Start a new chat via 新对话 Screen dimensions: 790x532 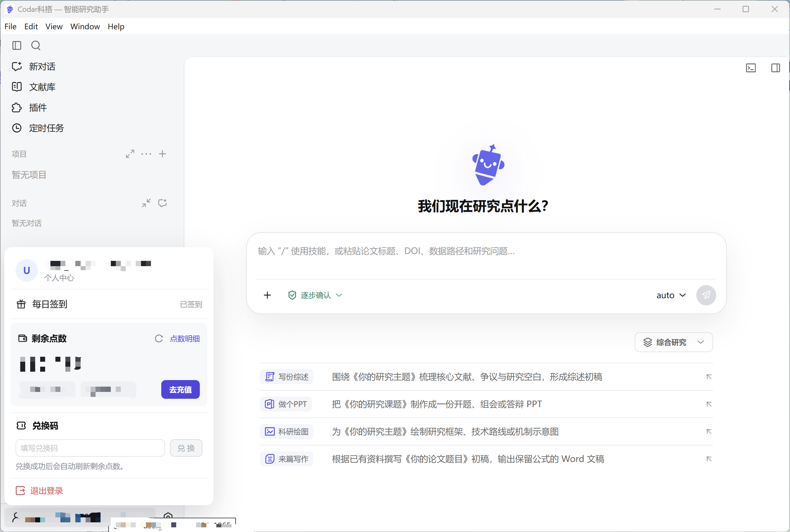(34, 67)
